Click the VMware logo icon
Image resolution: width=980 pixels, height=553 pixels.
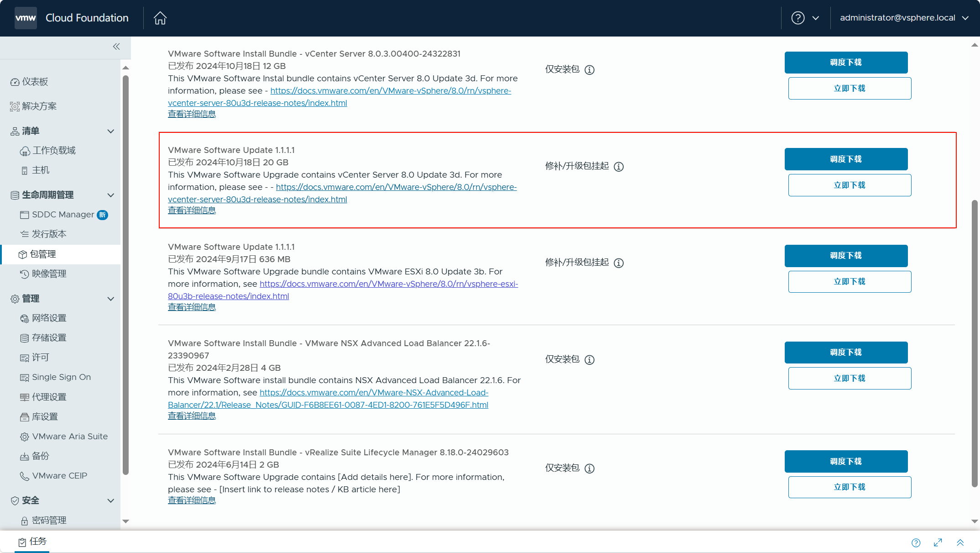(x=26, y=18)
